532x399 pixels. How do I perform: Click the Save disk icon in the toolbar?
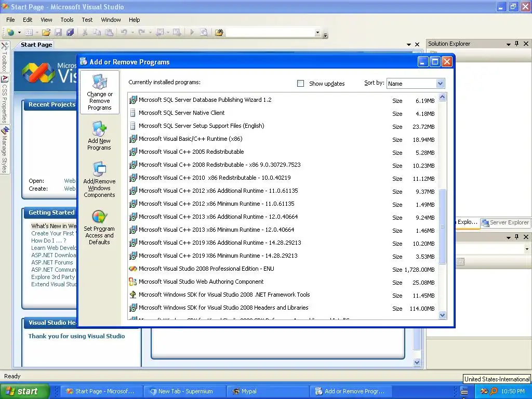click(x=58, y=32)
